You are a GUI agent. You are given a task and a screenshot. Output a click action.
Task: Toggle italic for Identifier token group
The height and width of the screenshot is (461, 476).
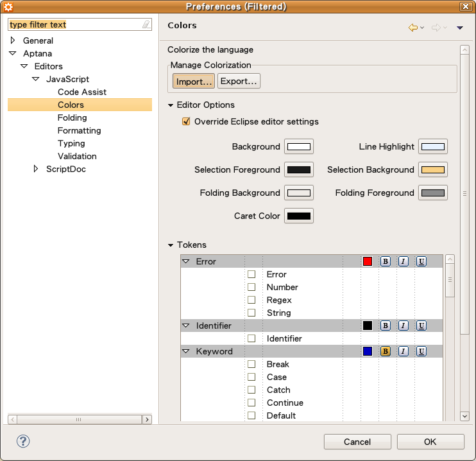point(403,326)
